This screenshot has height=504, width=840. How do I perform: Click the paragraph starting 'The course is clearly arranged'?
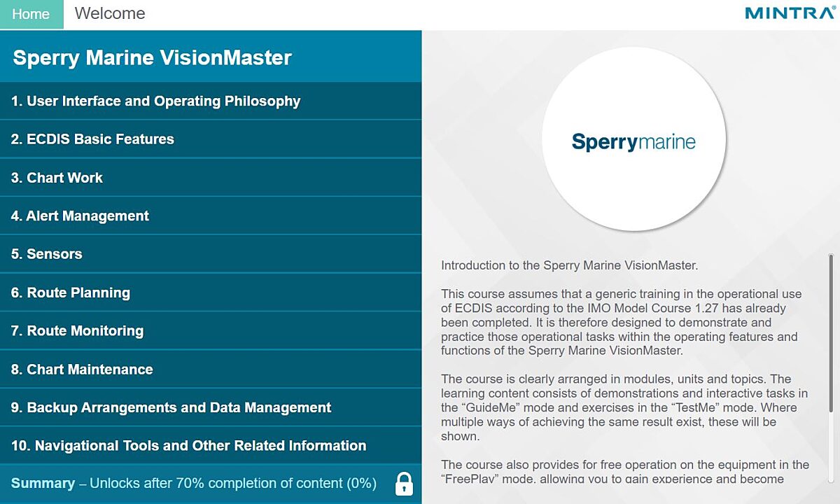tap(624, 407)
